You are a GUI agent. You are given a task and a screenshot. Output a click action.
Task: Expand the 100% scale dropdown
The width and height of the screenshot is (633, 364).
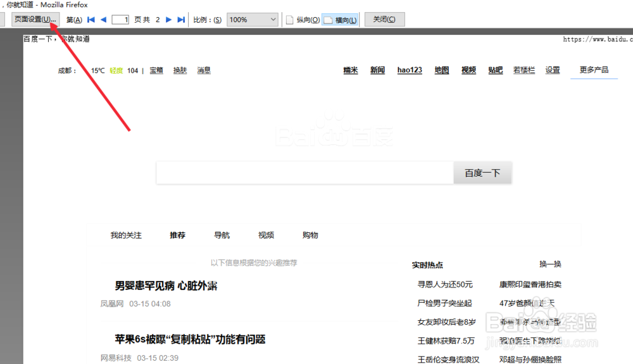click(x=253, y=20)
